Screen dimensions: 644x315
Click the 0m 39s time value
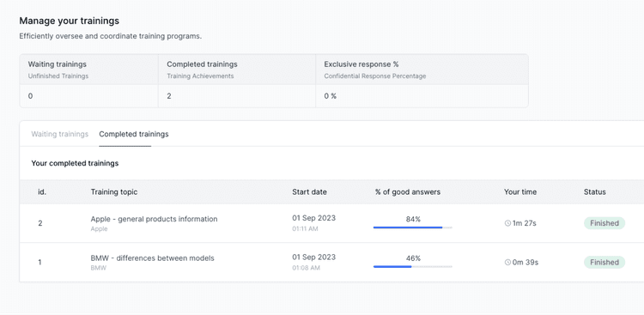coord(526,263)
